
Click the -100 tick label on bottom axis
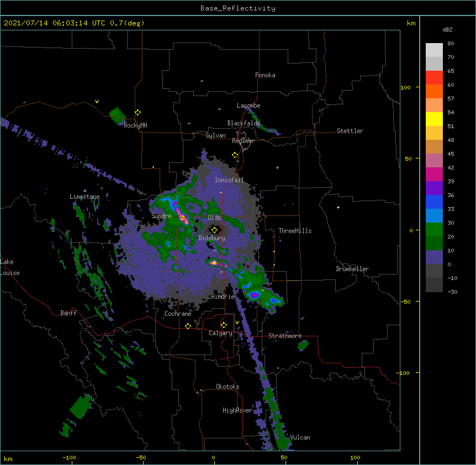pos(69,457)
